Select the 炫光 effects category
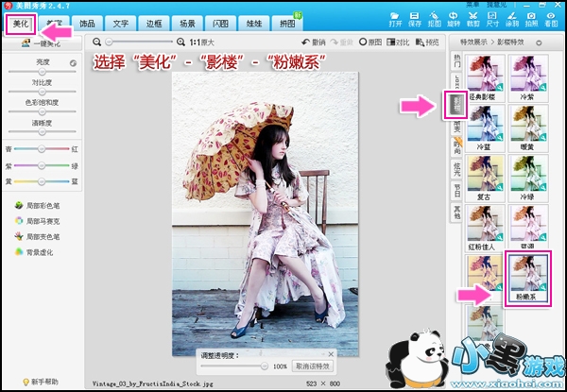Viewport: 567px width, 392px height. [456, 168]
